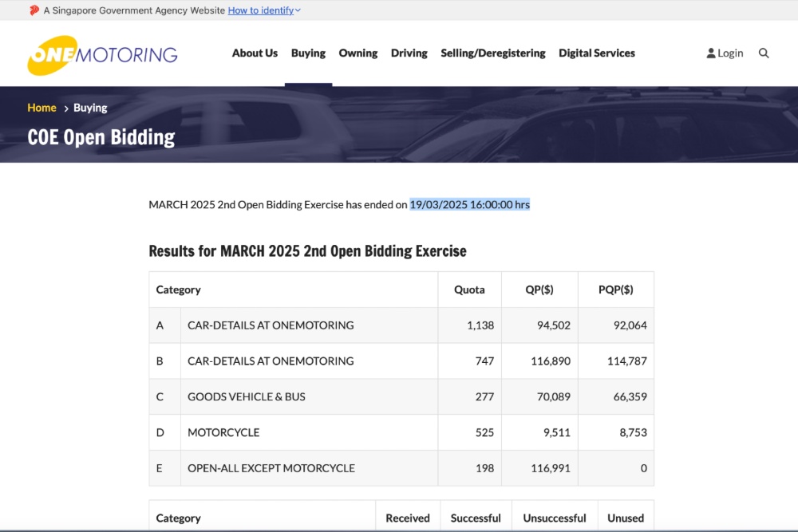Open the Driving menu

tap(409, 53)
